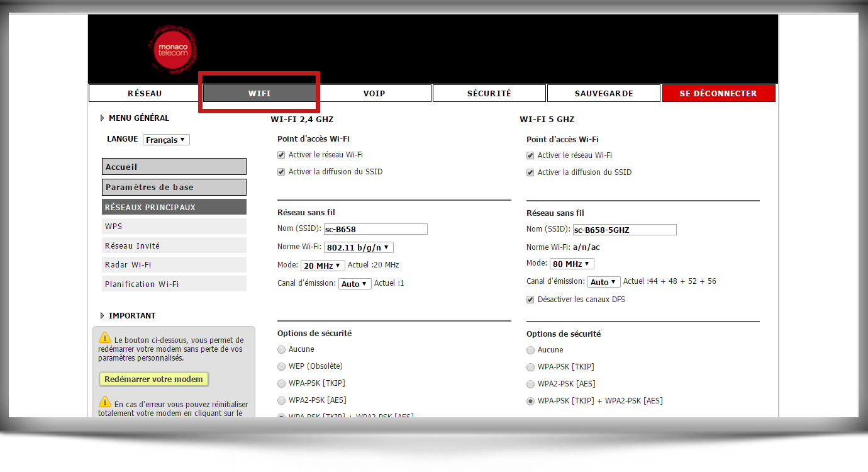Select RÉSEAUX PRINCIPAUX in the sidebar
Image resolution: width=868 pixels, height=472 pixels.
point(174,207)
